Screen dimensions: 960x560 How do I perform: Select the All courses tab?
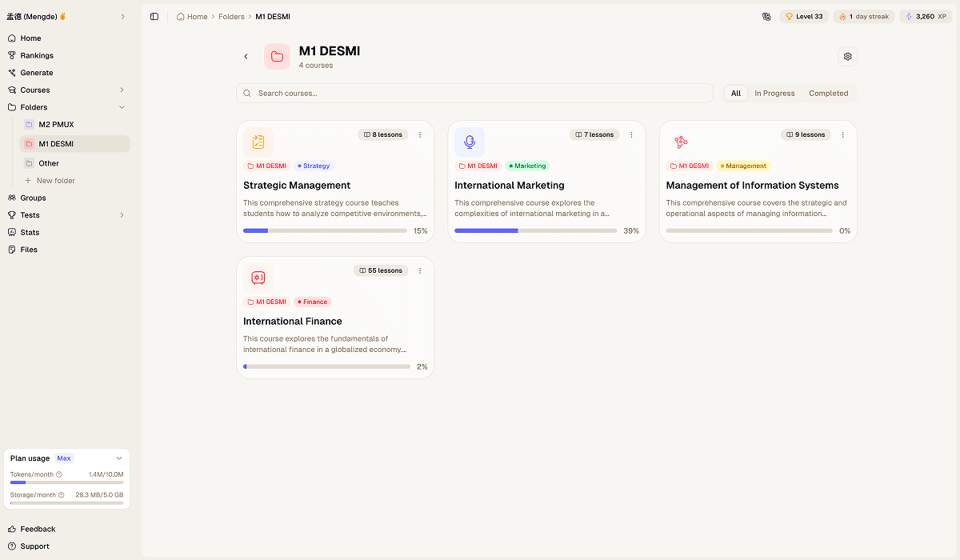[735, 93]
